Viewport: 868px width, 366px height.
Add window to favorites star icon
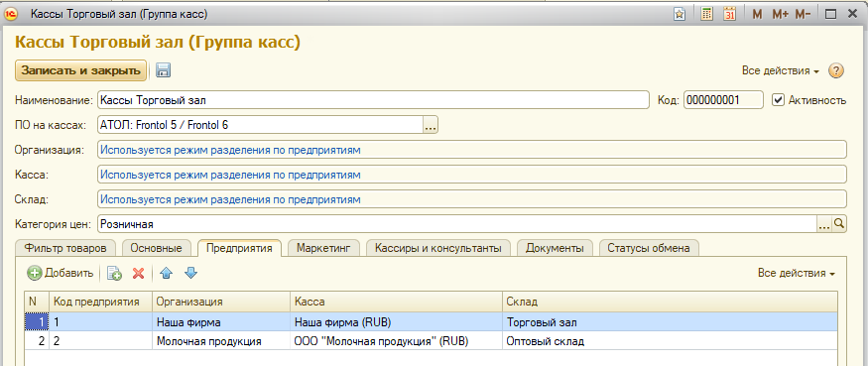(680, 15)
